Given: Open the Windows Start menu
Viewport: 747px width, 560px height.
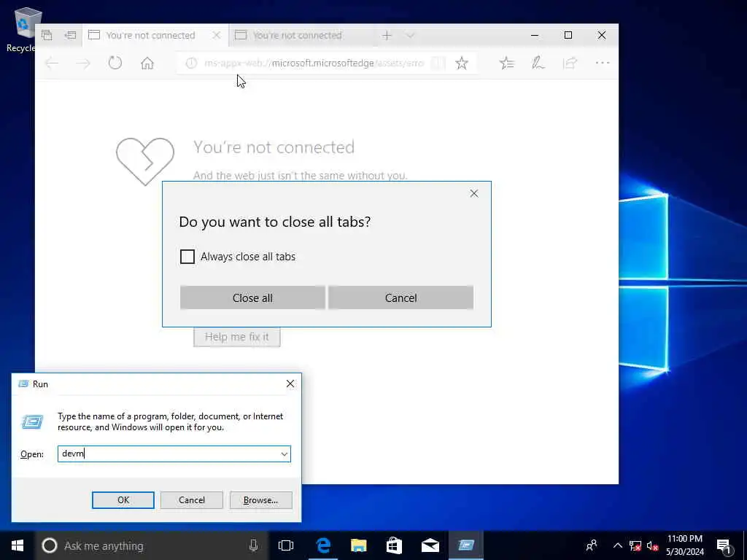Looking at the screenshot, I should [18, 545].
